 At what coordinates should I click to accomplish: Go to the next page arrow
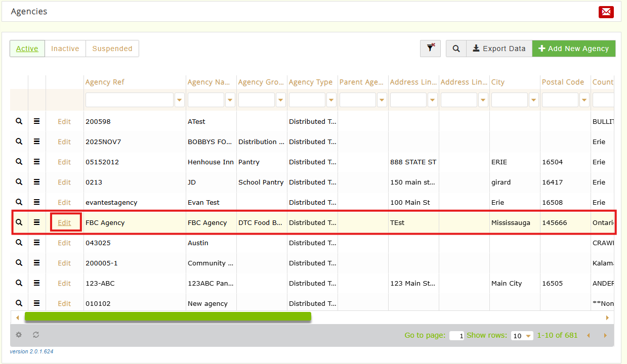[605, 335]
